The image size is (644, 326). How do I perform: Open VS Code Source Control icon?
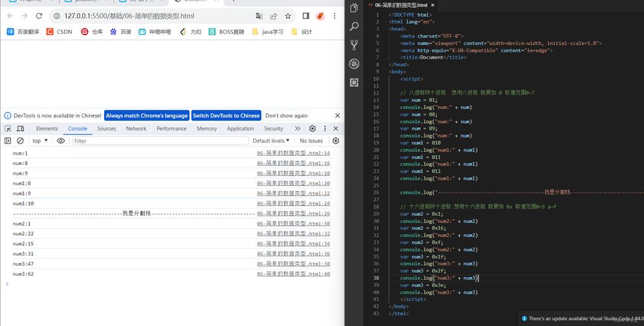coord(354,45)
